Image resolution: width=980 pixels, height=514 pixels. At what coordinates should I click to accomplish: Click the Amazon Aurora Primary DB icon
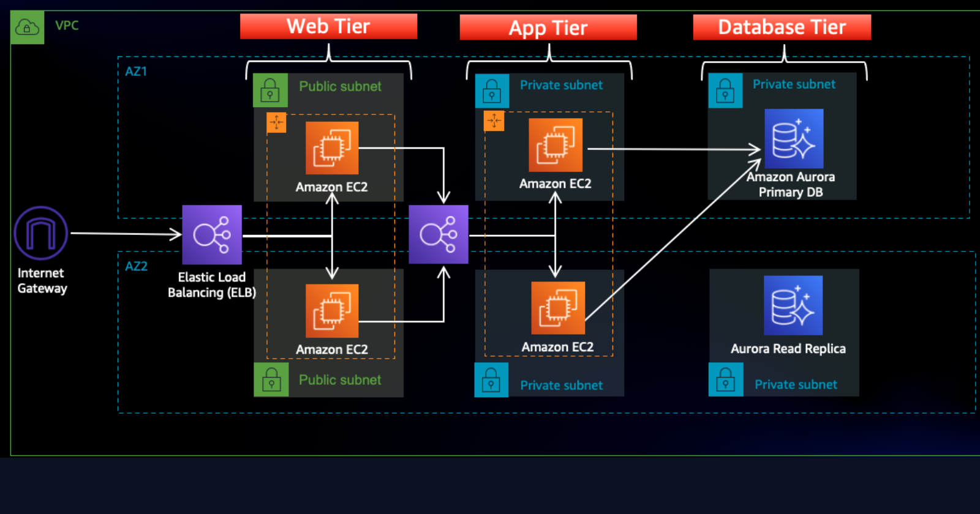pyautogui.click(x=794, y=138)
